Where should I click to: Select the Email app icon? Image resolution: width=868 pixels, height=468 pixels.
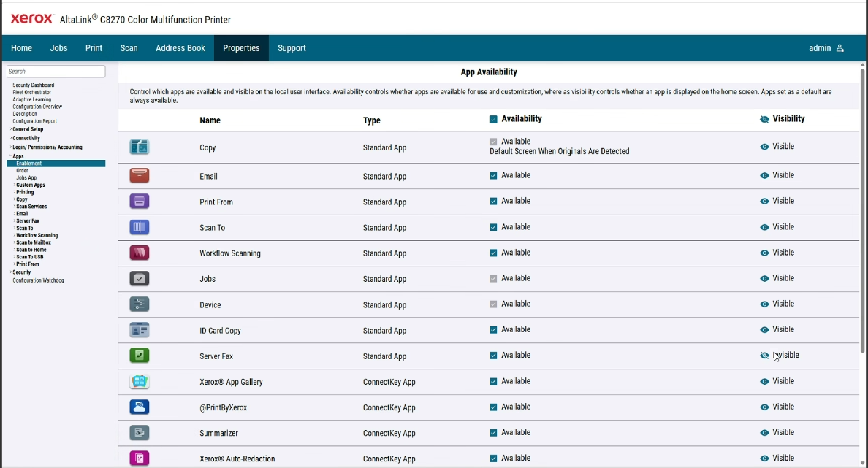pos(139,174)
